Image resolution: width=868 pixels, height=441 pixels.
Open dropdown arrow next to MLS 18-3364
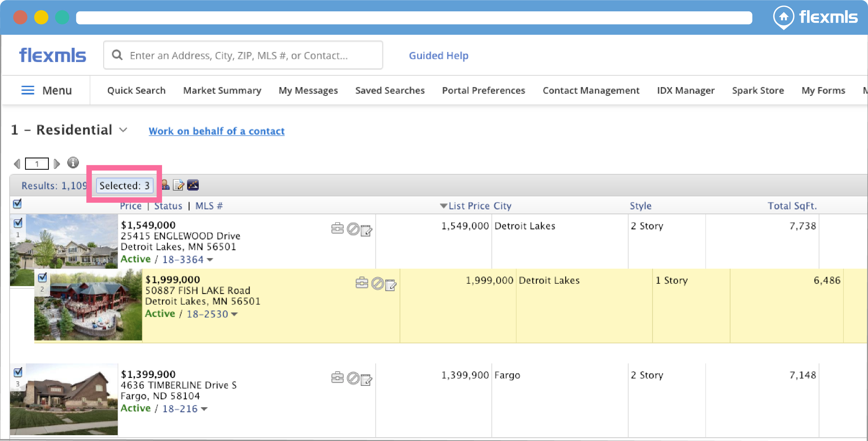pos(210,260)
